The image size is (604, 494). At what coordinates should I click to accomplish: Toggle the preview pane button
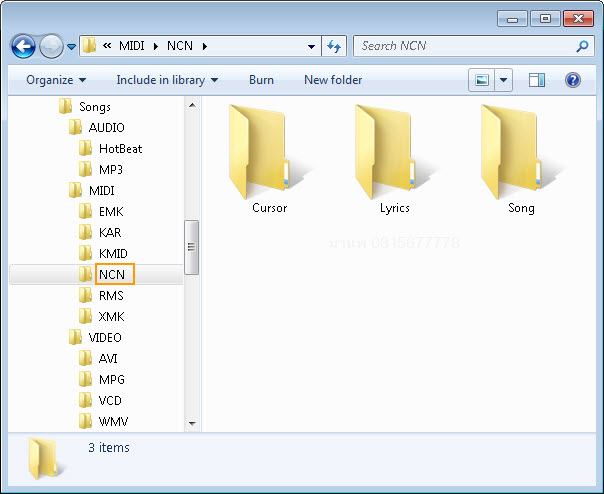point(537,80)
